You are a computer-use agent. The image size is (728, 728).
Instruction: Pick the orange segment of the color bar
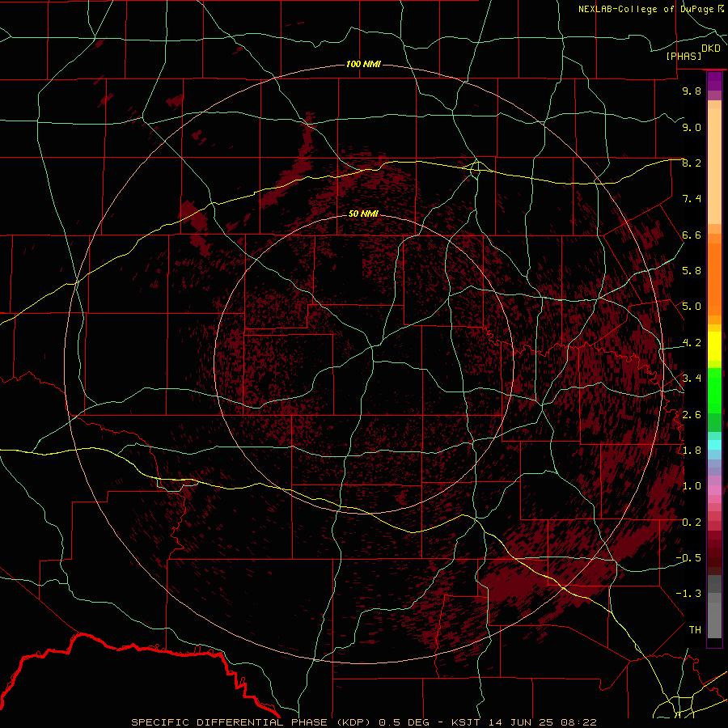click(x=714, y=279)
